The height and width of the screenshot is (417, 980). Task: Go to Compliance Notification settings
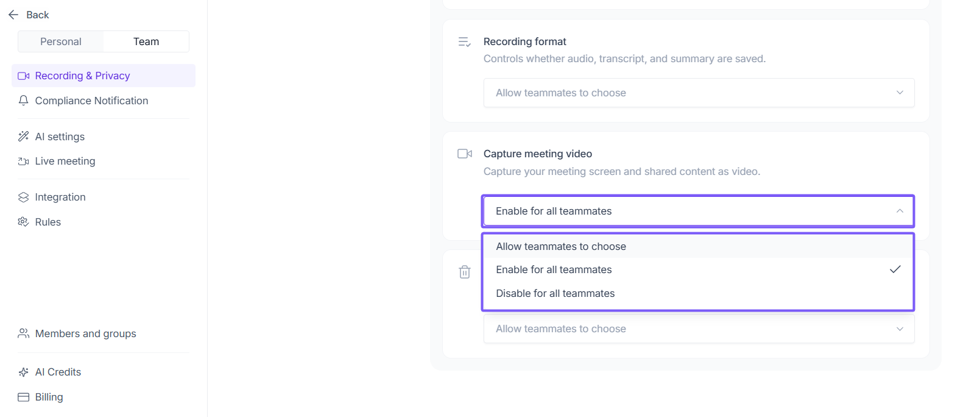[x=91, y=101]
